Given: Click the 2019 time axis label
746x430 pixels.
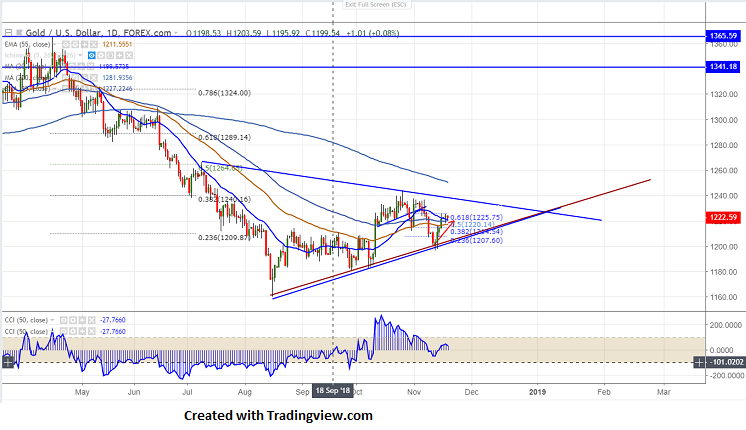Looking at the screenshot, I should tap(538, 392).
